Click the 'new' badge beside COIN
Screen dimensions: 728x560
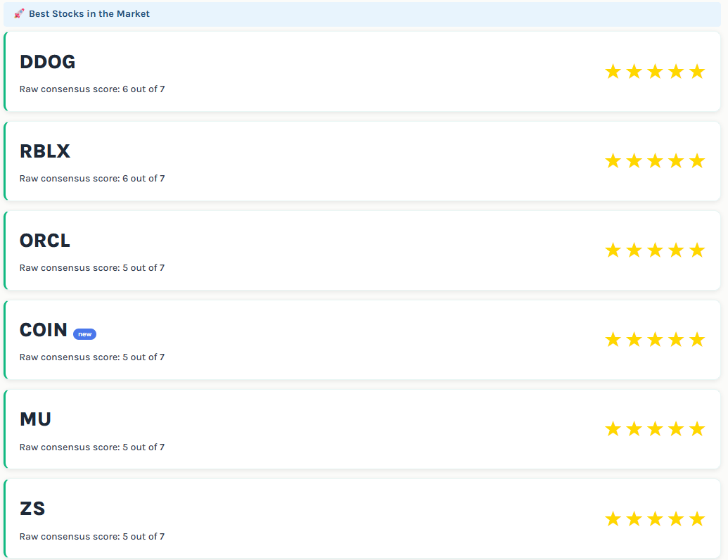click(84, 334)
